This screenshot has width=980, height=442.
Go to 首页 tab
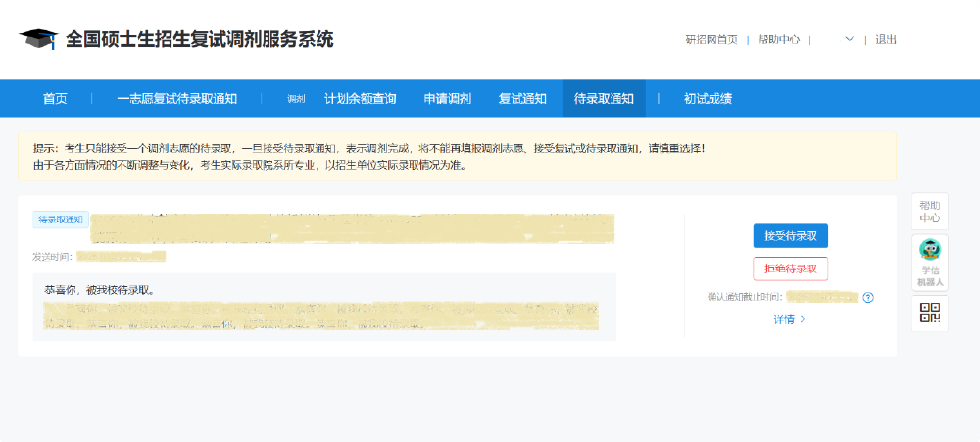pyautogui.click(x=55, y=99)
